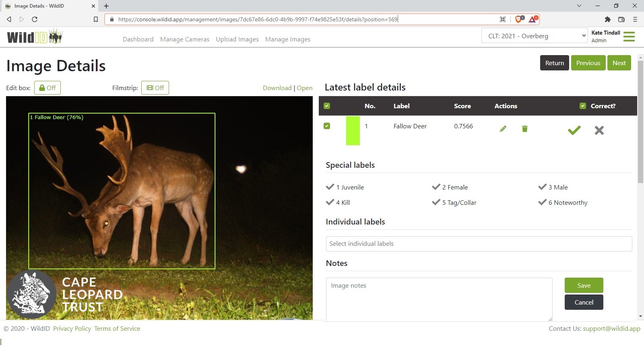Go back using browser back arrow
The width and height of the screenshot is (644, 346).
[9, 19]
